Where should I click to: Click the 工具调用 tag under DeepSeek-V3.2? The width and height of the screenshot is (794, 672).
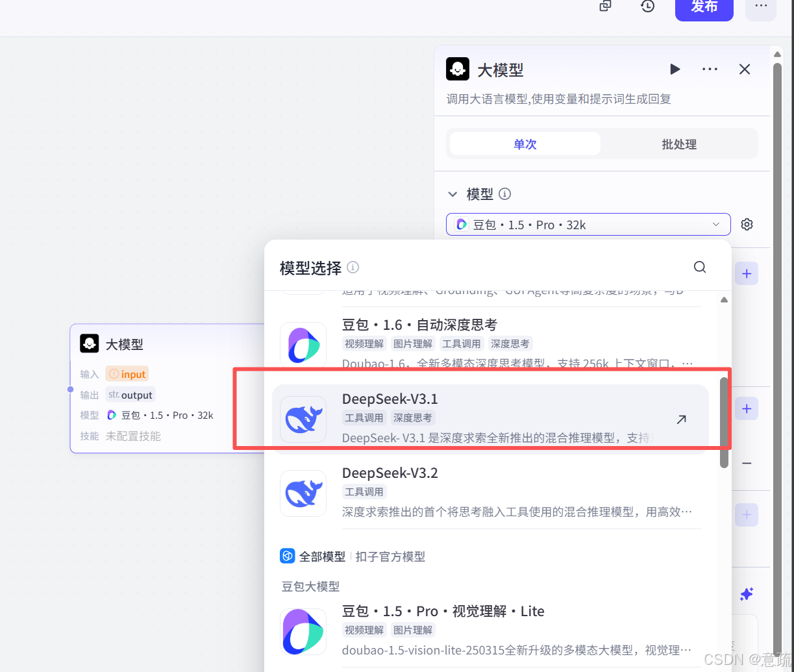[364, 492]
